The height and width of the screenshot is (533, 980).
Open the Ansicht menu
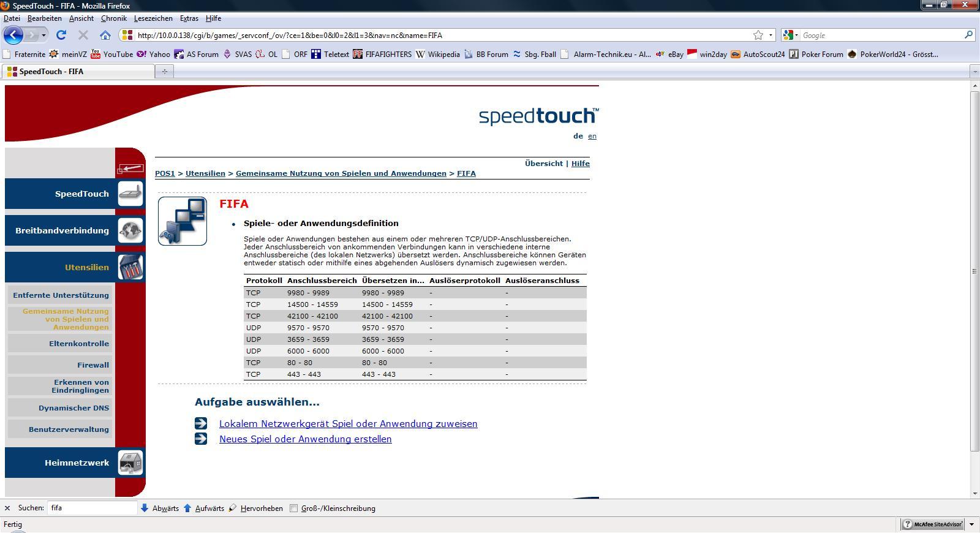81,18
